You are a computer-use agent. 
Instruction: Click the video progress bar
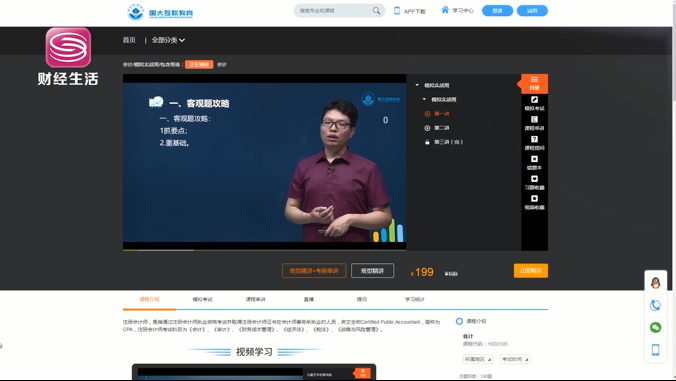[264, 250]
